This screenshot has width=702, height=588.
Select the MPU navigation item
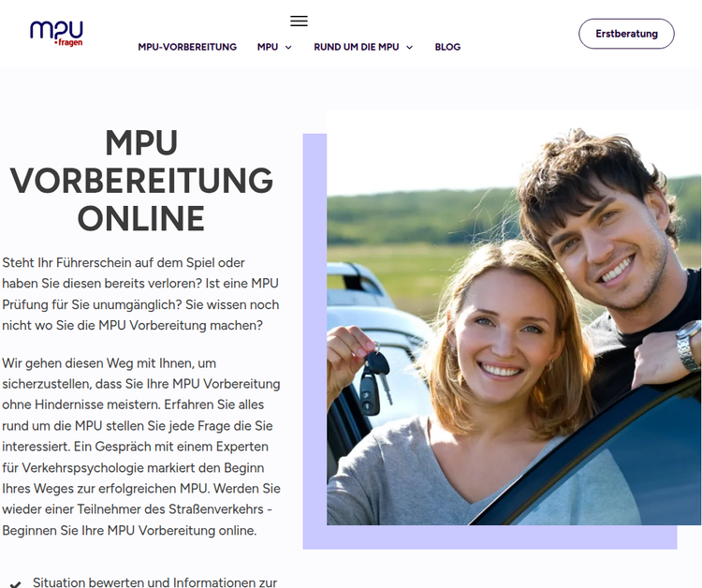tap(268, 47)
